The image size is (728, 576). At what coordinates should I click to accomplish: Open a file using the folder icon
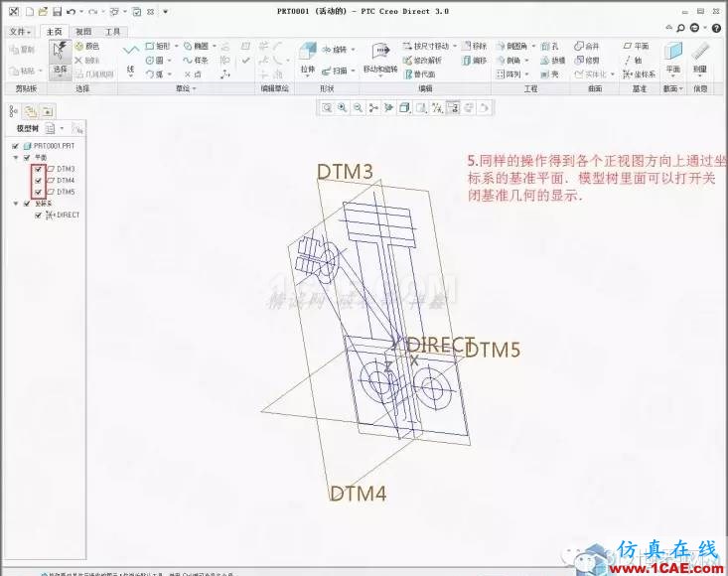click(43, 11)
